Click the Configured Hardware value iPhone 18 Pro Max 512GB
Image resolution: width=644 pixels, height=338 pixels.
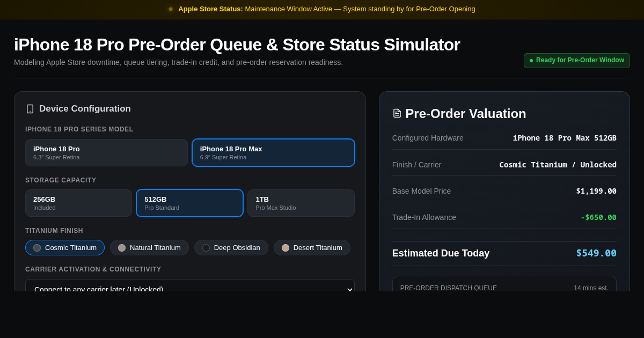click(x=565, y=138)
